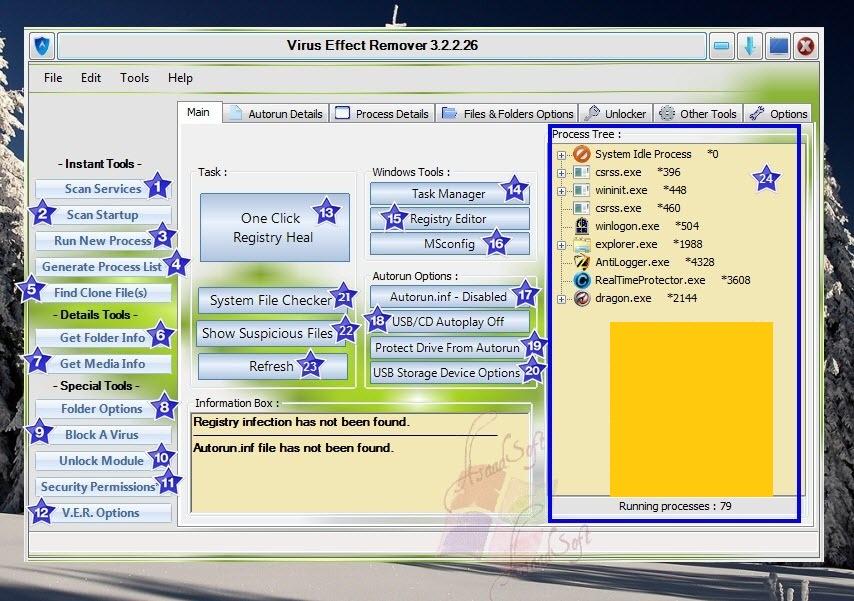
Task: Expand the csrss.exe *396 tree node
Action: pos(561,173)
